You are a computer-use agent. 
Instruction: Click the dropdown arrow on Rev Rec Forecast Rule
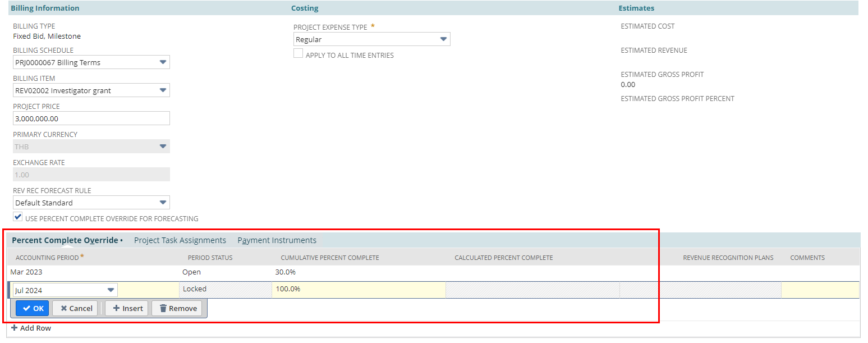(163, 202)
